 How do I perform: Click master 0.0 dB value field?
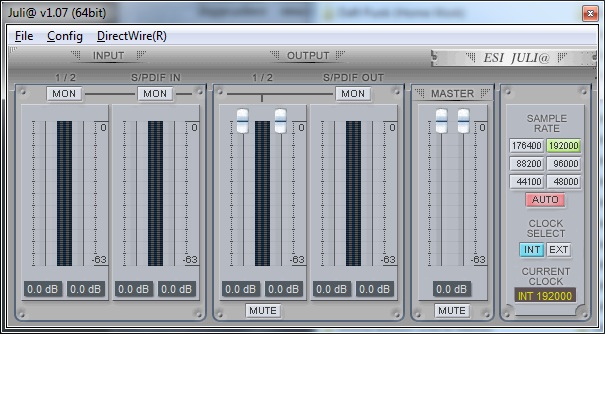pyautogui.click(x=451, y=289)
